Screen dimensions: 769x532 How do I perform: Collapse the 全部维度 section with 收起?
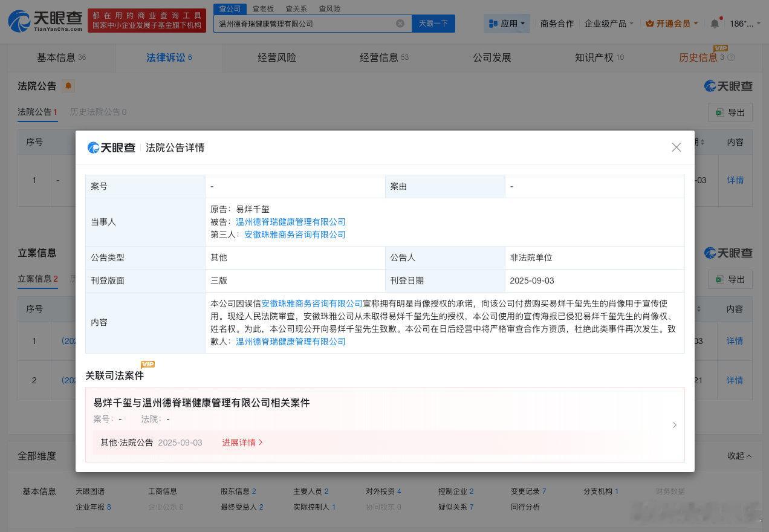(x=740, y=456)
